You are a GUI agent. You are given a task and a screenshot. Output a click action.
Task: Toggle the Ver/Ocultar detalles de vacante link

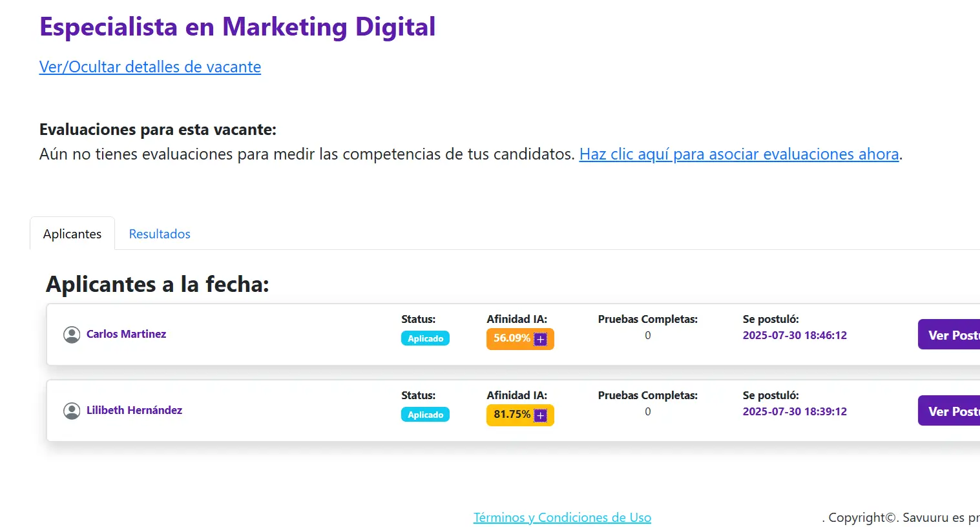150,67
